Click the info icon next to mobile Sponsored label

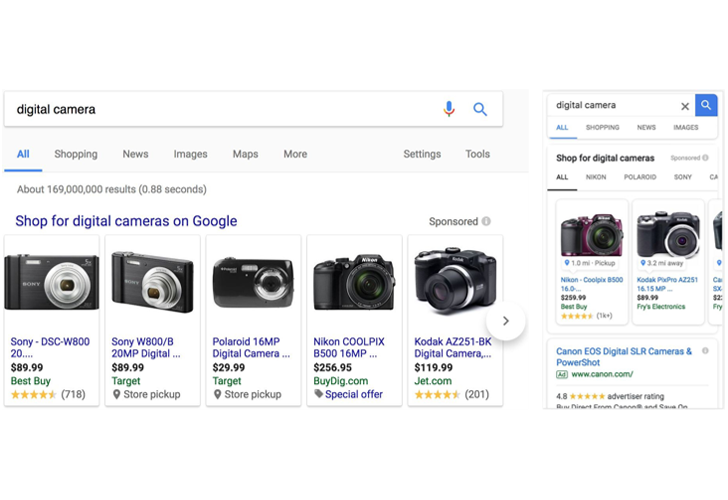705,158
